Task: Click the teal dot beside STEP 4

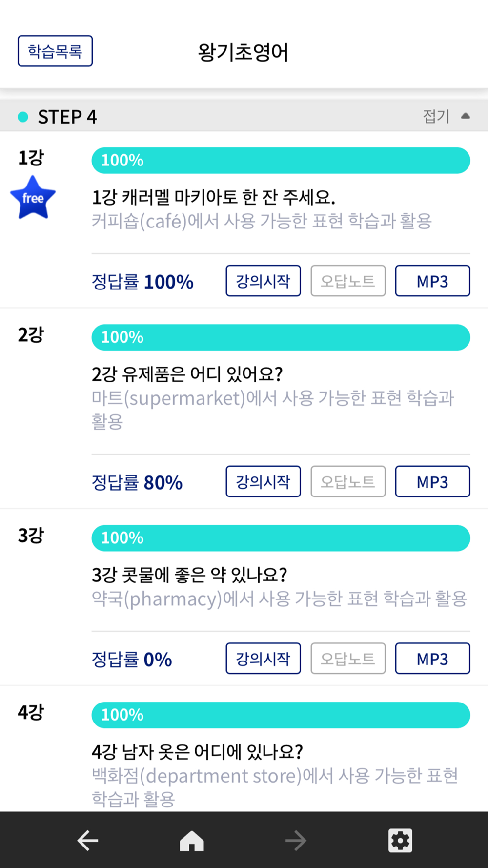Action: point(23,117)
